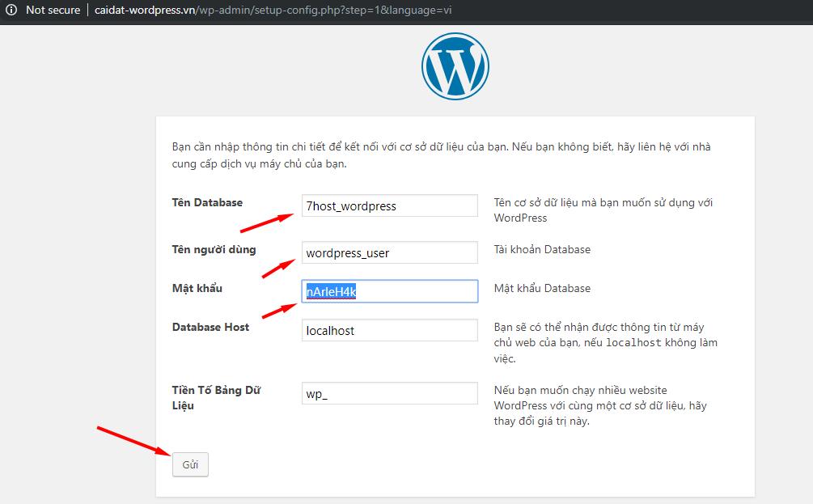Click the browser address bar URL
The width and height of the screenshot is (813, 504).
[273, 10]
